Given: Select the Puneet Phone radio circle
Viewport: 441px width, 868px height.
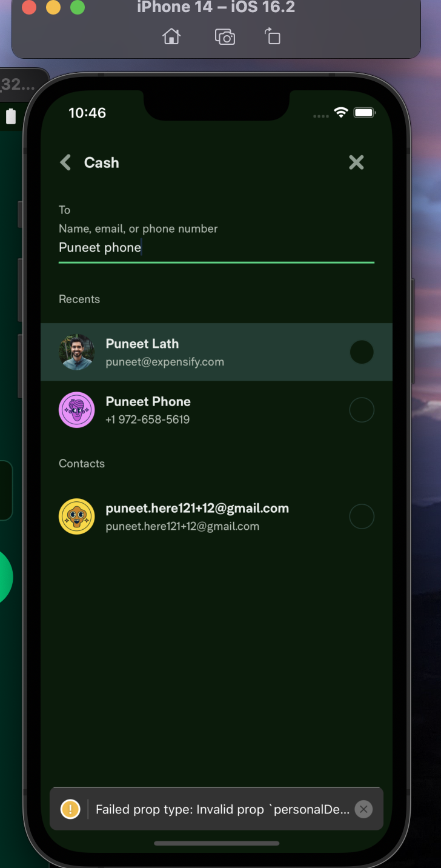Looking at the screenshot, I should 362,410.
